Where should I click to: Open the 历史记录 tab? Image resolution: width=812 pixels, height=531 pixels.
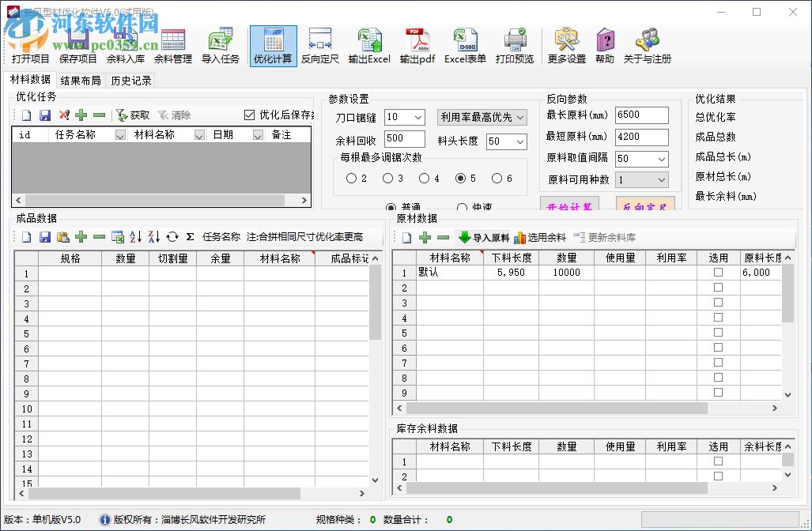tap(133, 79)
